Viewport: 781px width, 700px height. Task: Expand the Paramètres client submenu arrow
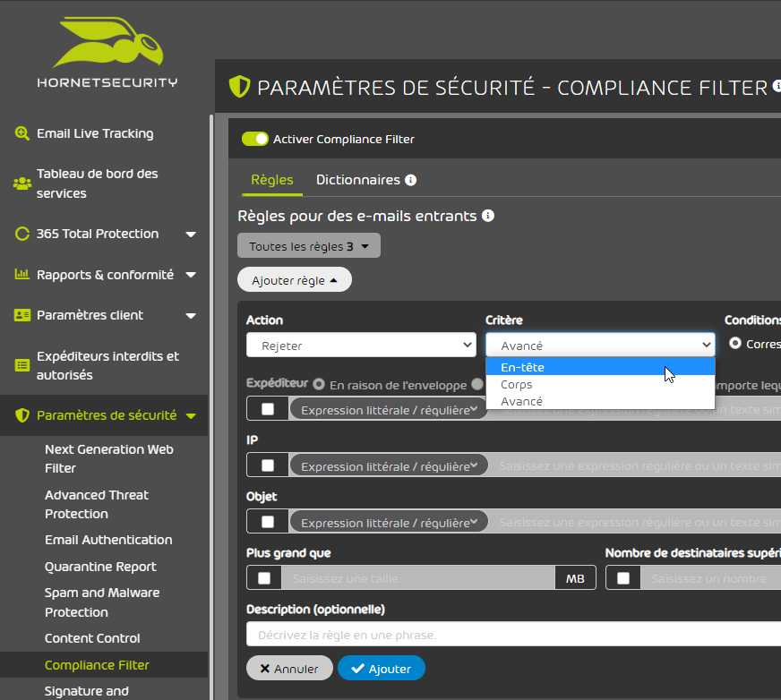pyautogui.click(x=191, y=316)
